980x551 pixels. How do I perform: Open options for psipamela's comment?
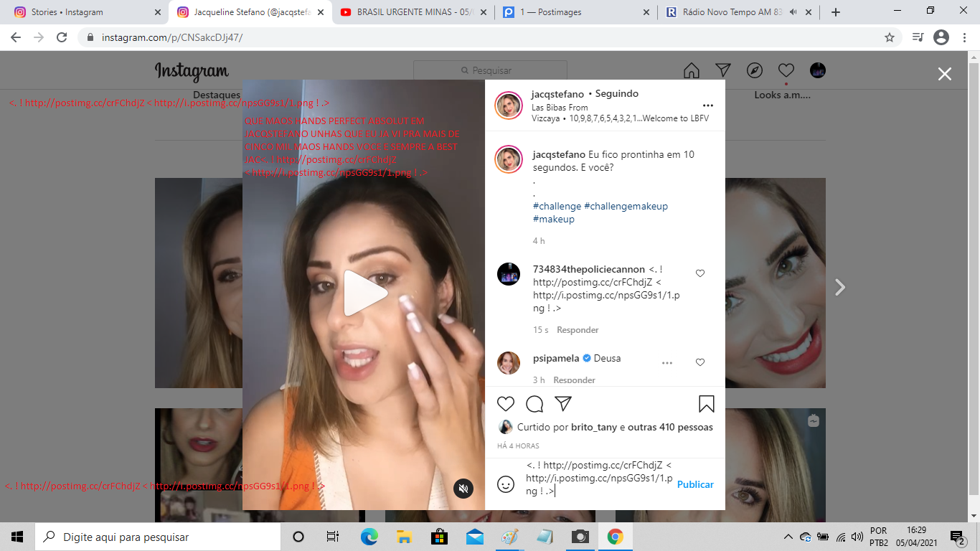(x=667, y=363)
